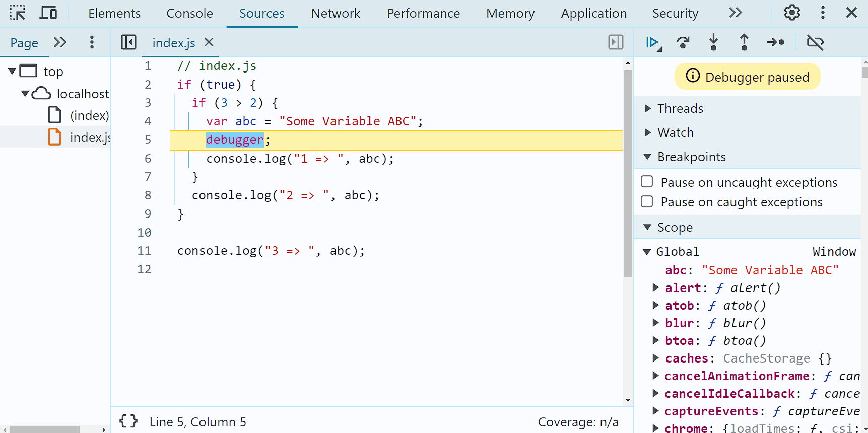Open the navigator pane three-dot menu

92,42
